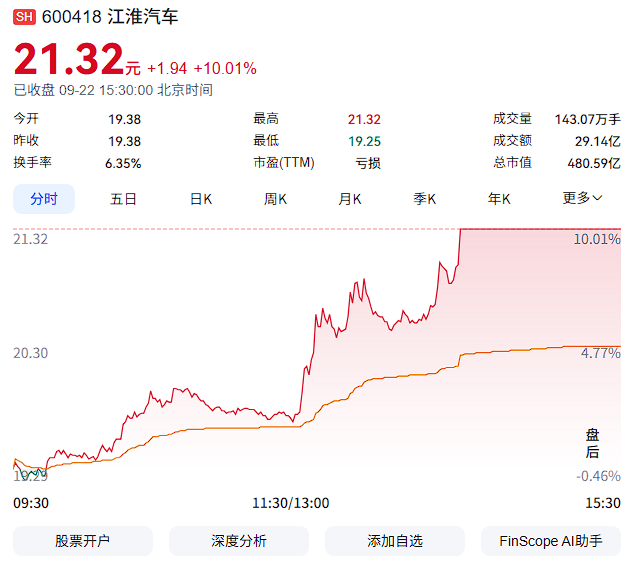Expand the 更多 more options dropdown
This screenshot has height=563, width=633.
pyautogui.click(x=582, y=198)
